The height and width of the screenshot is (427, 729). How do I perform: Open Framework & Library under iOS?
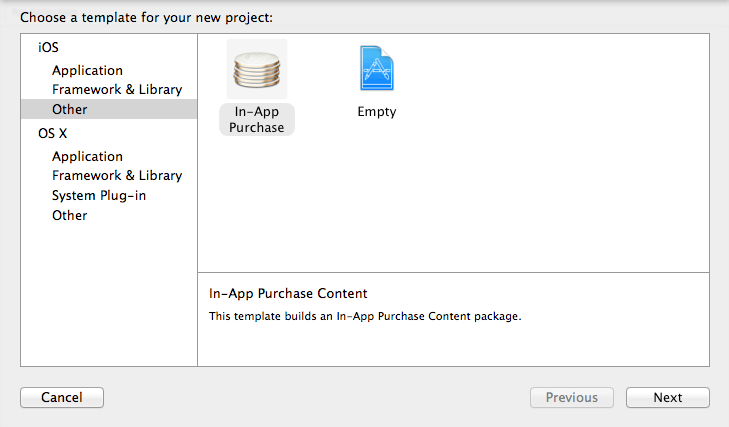tap(117, 90)
